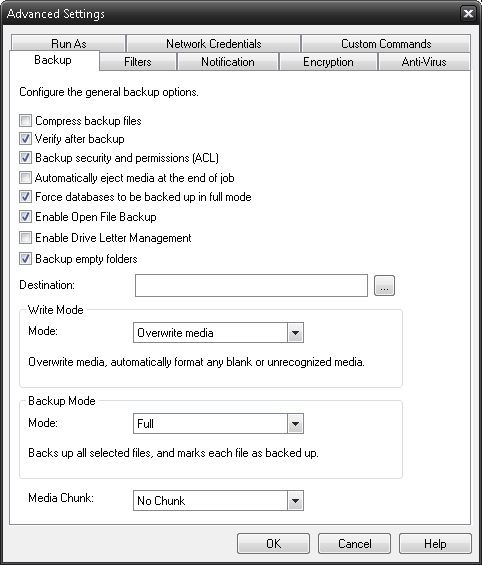The height and width of the screenshot is (565, 482).
Task: Toggle Force databases full mode checkbox
Action: pyautogui.click(x=25, y=197)
